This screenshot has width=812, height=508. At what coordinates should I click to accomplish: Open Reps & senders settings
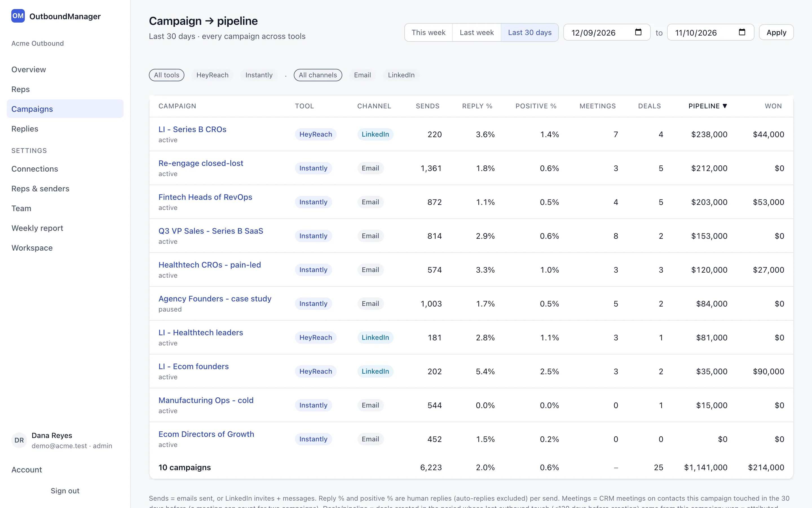[65, 189]
